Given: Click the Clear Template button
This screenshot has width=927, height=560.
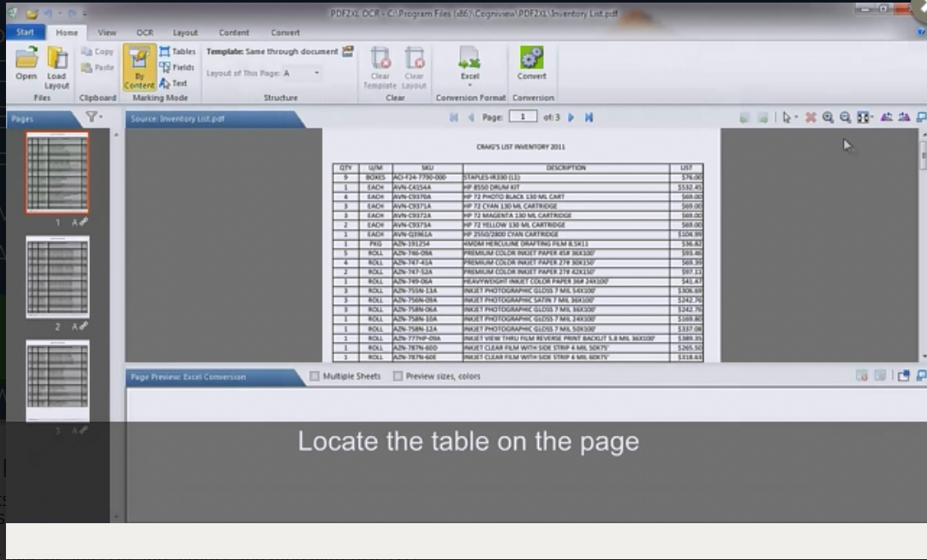Looking at the screenshot, I should (380, 68).
